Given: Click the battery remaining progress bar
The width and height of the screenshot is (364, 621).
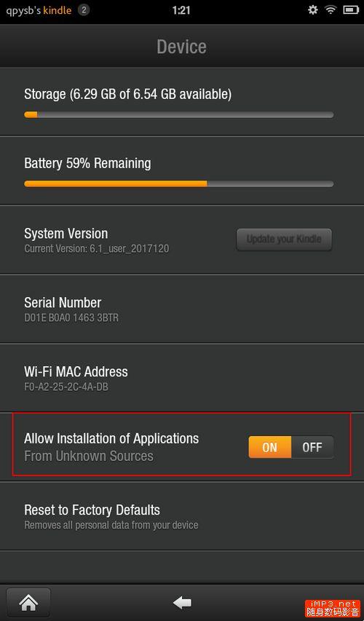Looking at the screenshot, I should [178, 183].
